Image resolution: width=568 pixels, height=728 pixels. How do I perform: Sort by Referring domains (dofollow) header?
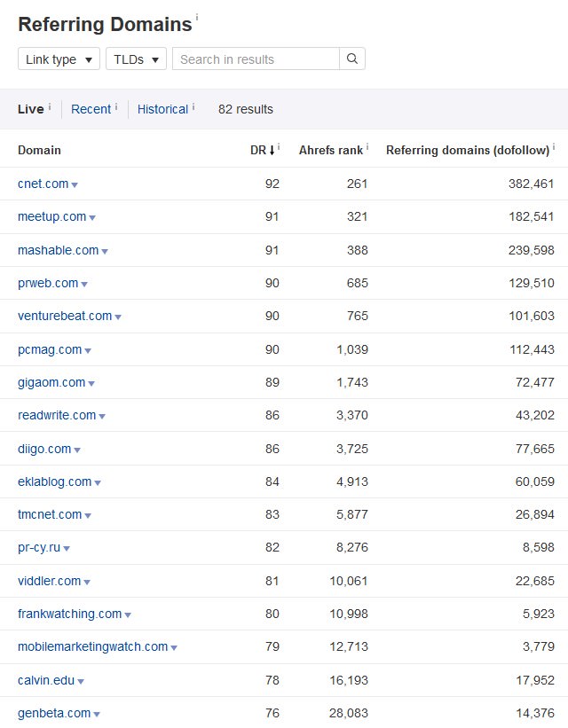[x=468, y=150]
